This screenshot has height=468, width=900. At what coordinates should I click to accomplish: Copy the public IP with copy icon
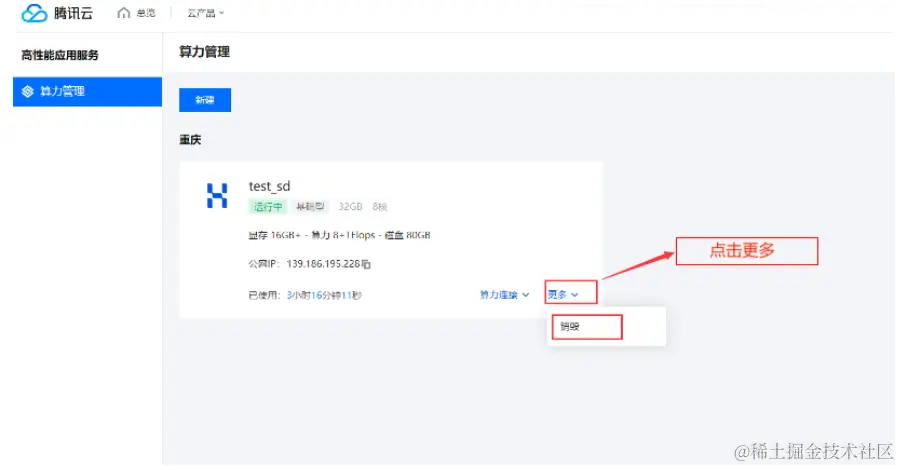pos(366,264)
